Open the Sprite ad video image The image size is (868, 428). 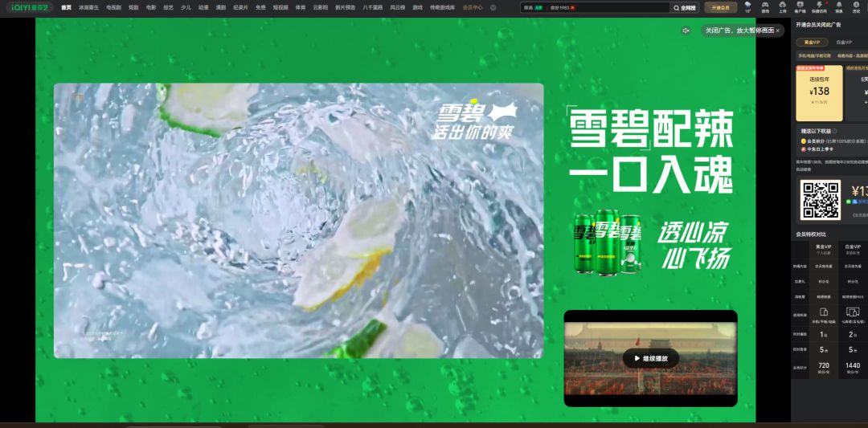298,221
